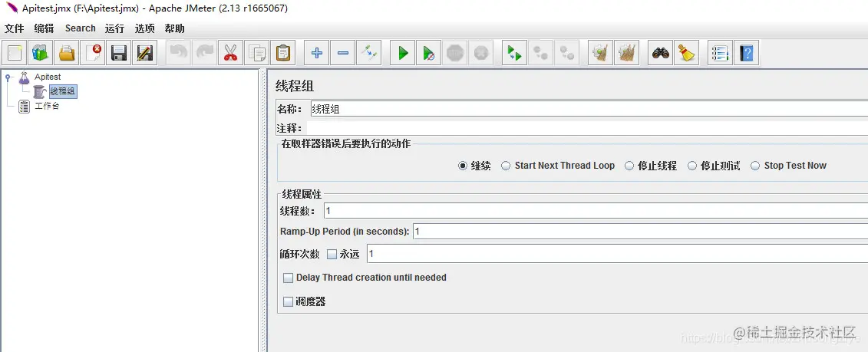Open the Search menu
Image resolution: width=868 pixels, height=352 pixels.
coord(81,28)
